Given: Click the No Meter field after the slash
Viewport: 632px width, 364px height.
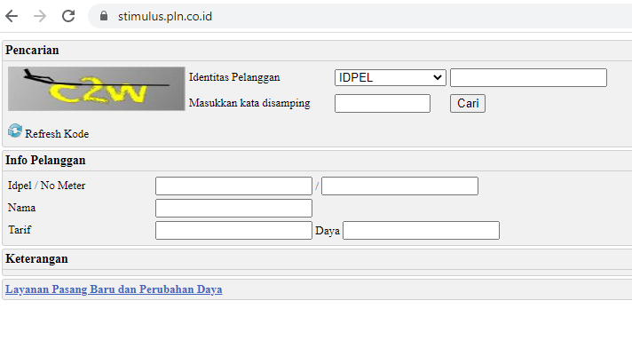Looking at the screenshot, I should pyautogui.click(x=399, y=186).
